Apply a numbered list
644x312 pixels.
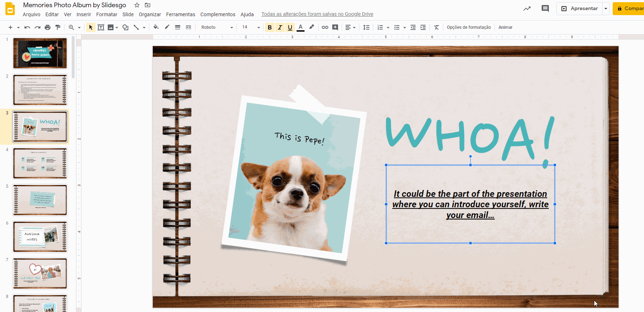click(x=380, y=27)
